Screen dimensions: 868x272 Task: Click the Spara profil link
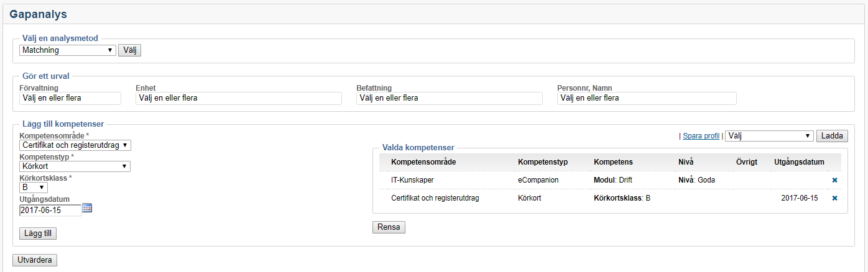701,136
